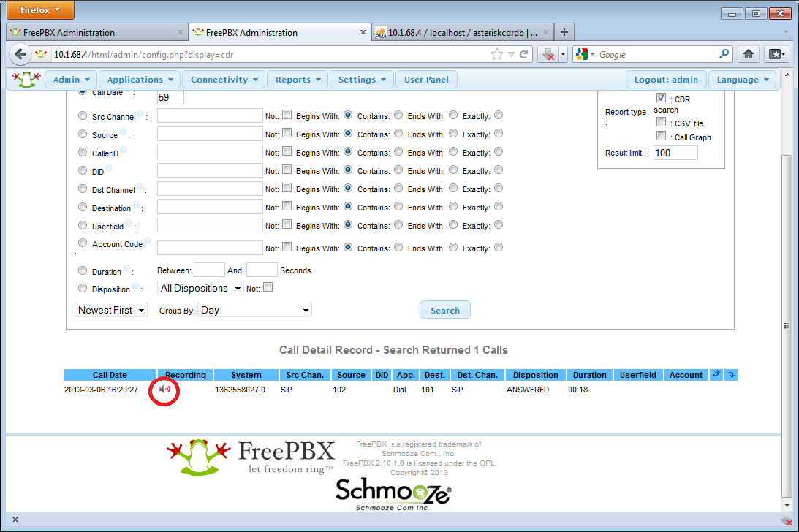Enable the CSV file report checkbox
This screenshot has width=799, height=532.
(661, 122)
